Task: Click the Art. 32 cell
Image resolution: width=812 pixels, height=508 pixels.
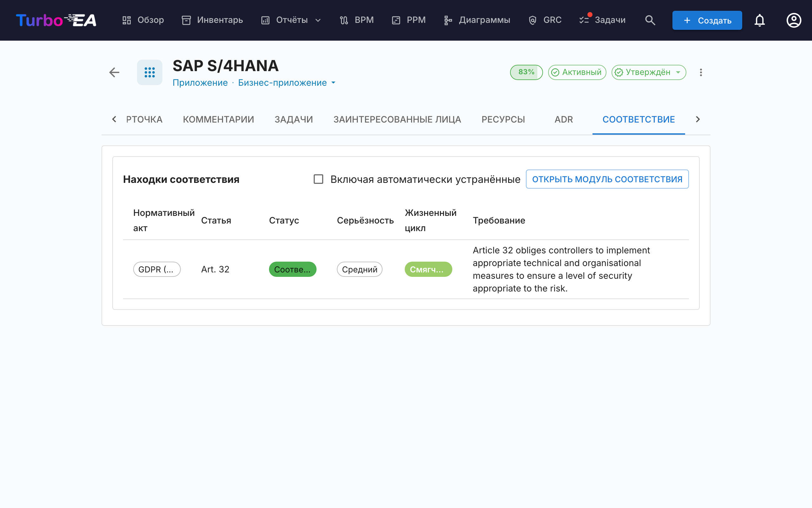Action: pyautogui.click(x=215, y=269)
